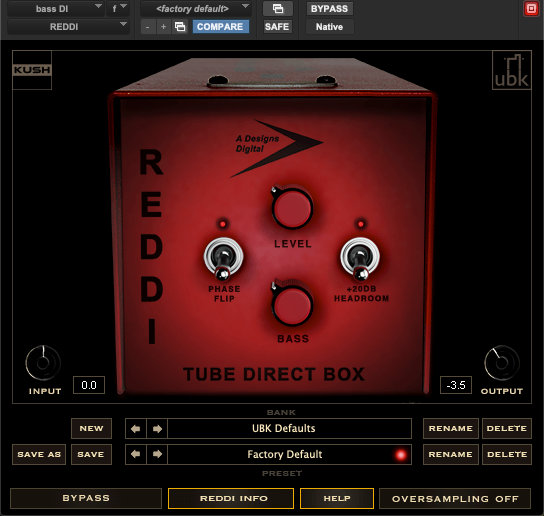Open the Factory Default preset field
Screen dimensions: 544x516
point(289,454)
